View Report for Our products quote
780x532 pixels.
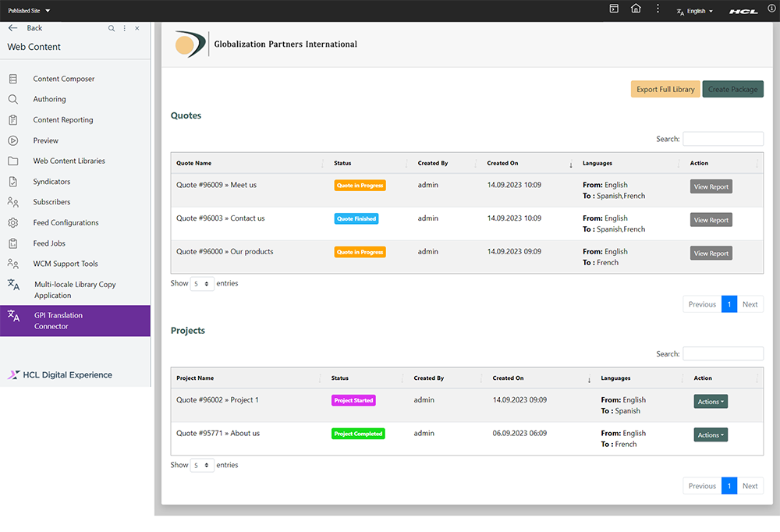[711, 254]
